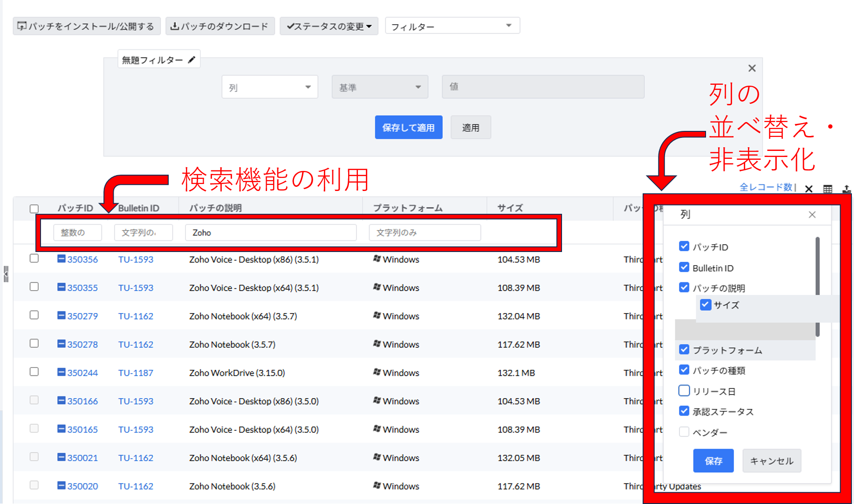This screenshot has width=864, height=504.
Task: Click the Windows icon in row 350244
Action: click(377, 372)
